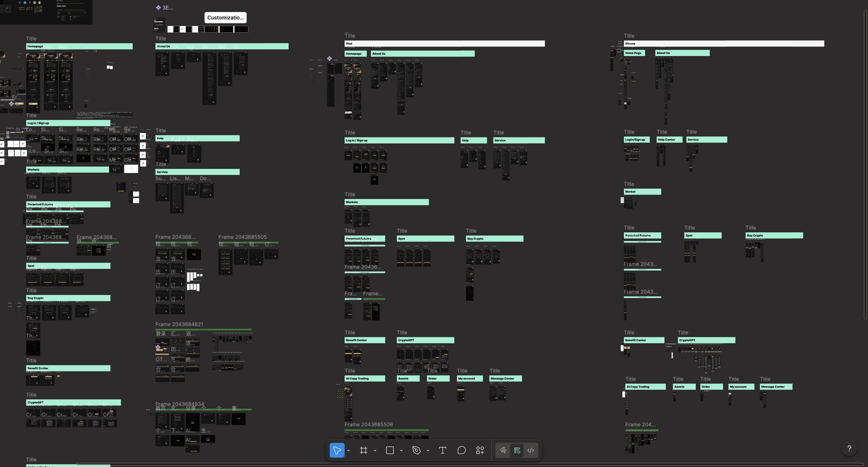Image resolution: width=868 pixels, height=467 pixels.
Task: Switch to Draw mode
Action: click(503, 450)
